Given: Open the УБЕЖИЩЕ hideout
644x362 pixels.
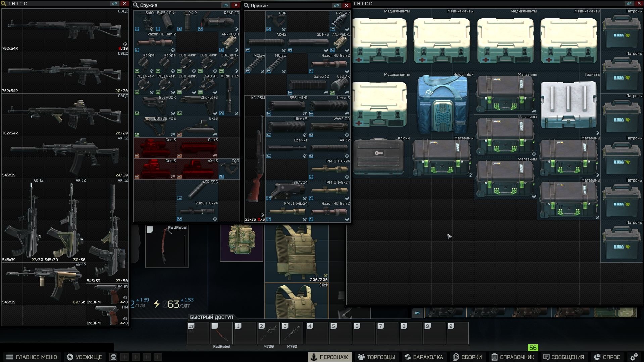Looking at the screenshot, I should 84,357.
